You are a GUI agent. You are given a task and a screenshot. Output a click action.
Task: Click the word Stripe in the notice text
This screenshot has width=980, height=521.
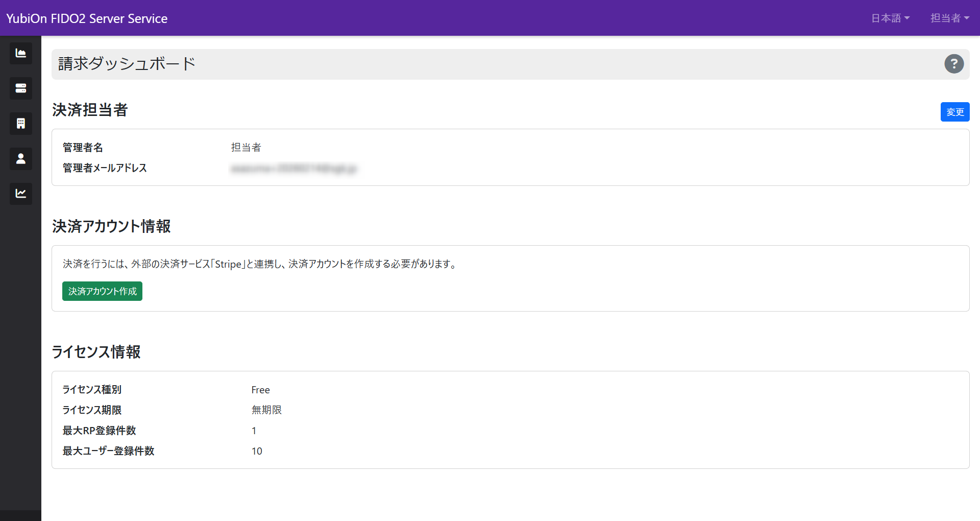[x=229, y=264]
